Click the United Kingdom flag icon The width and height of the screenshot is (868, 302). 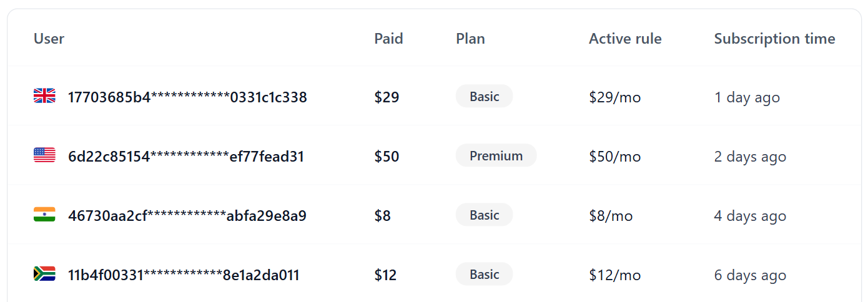44,96
